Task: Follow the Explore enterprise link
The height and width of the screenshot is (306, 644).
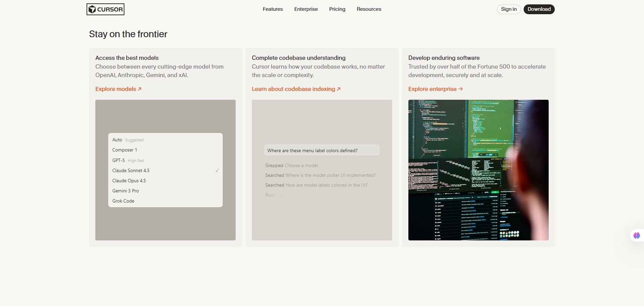Action: pos(435,89)
